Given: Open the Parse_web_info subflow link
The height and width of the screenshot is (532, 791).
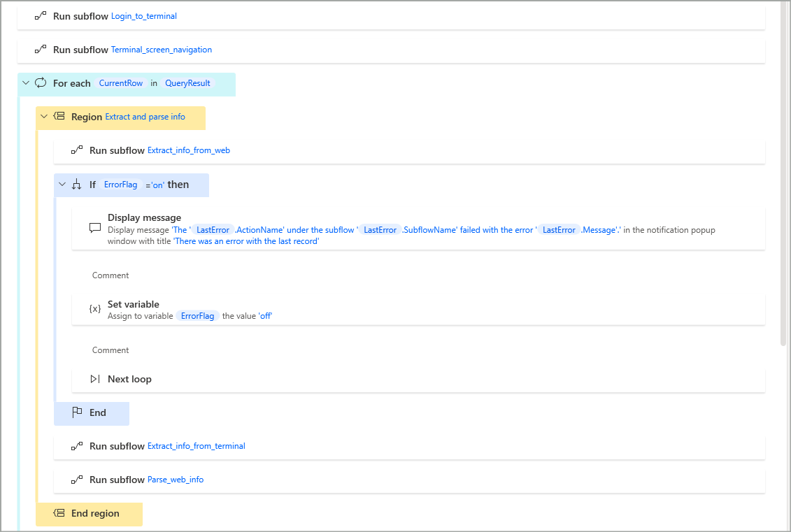Looking at the screenshot, I should (175, 480).
